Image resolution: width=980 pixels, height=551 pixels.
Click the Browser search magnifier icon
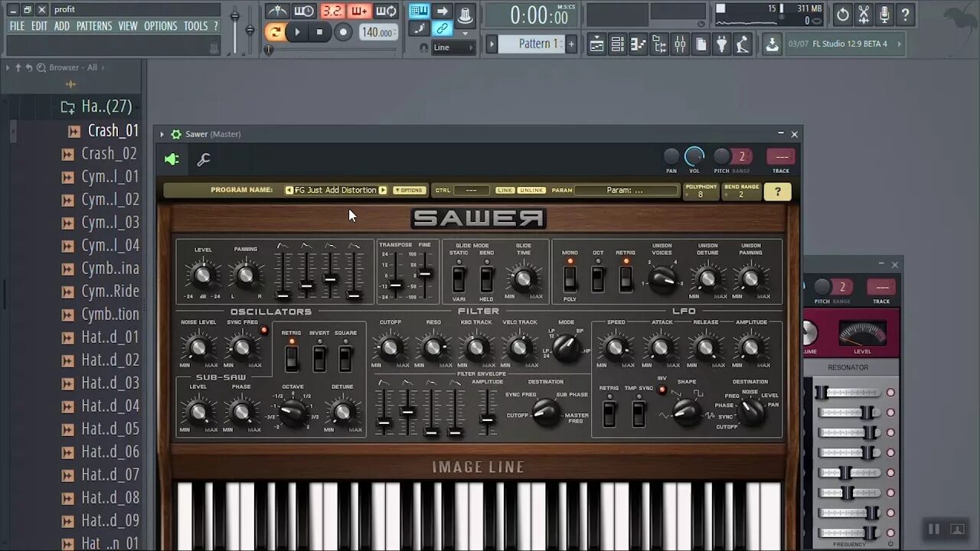[41, 67]
